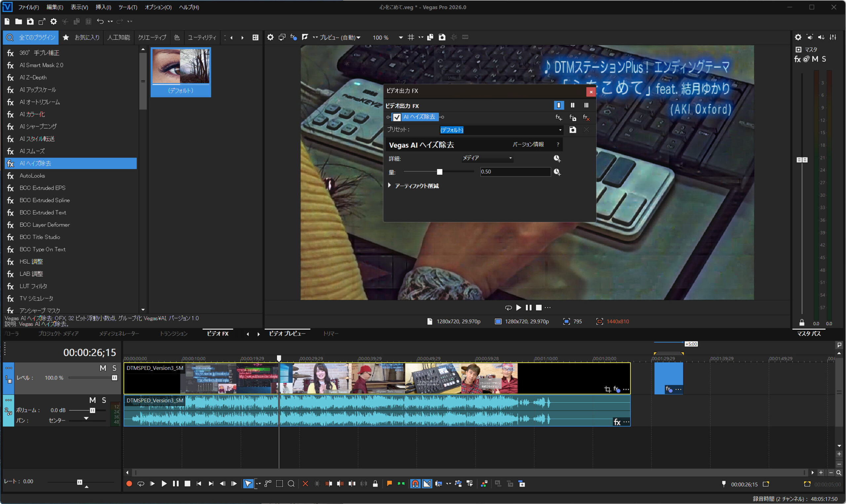Click play in the video preview transport
846x504 pixels.
pyautogui.click(x=519, y=308)
